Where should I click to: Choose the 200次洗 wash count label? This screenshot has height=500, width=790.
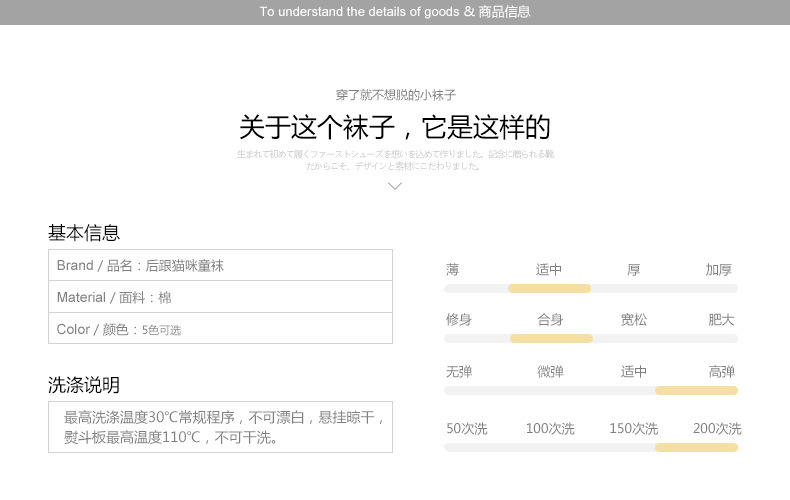click(x=717, y=429)
